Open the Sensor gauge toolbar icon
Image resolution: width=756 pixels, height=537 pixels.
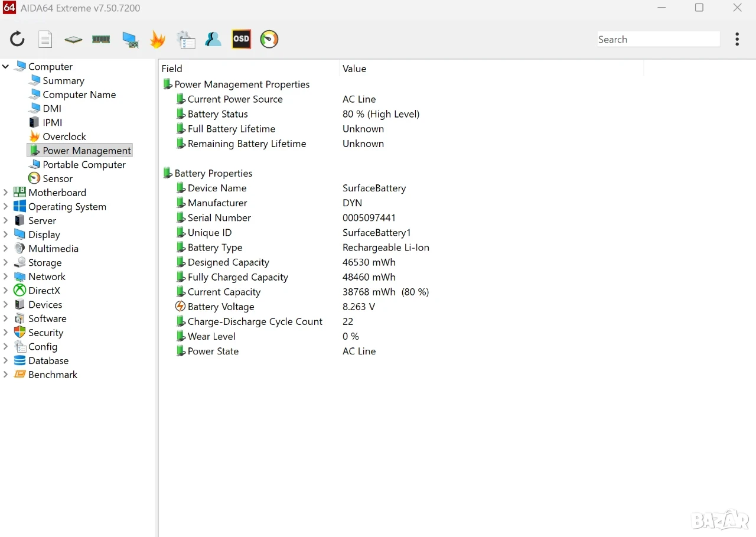tap(269, 40)
